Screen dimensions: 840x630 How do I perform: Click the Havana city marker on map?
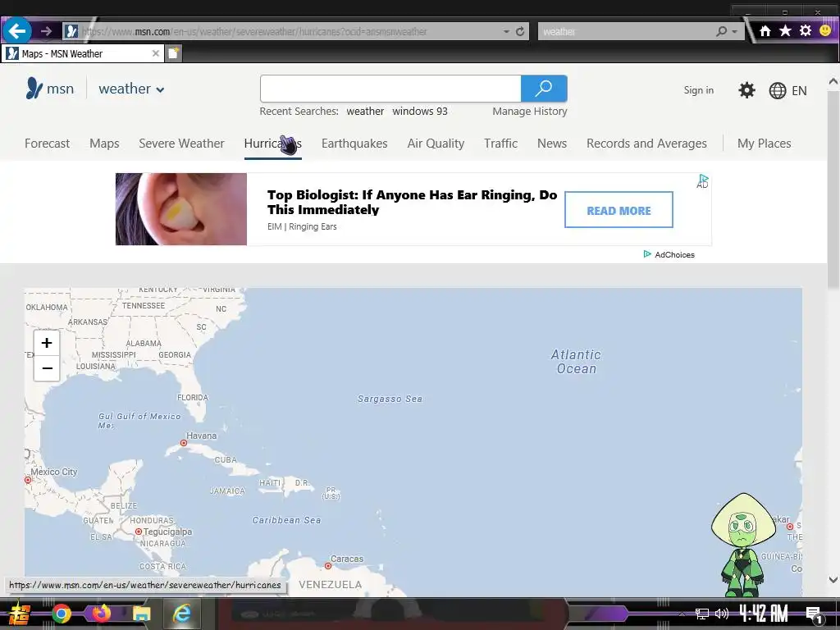(x=184, y=443)
